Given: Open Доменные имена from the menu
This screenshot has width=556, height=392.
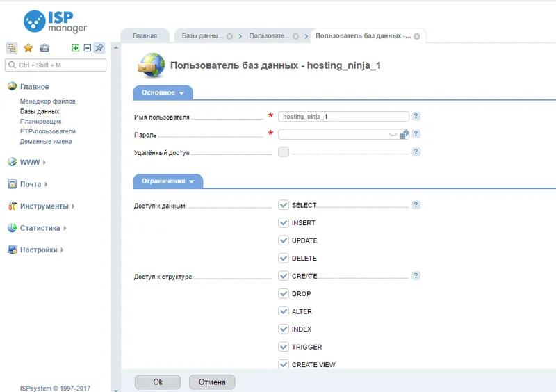Looking at the screenshot, I should [46, 141].
